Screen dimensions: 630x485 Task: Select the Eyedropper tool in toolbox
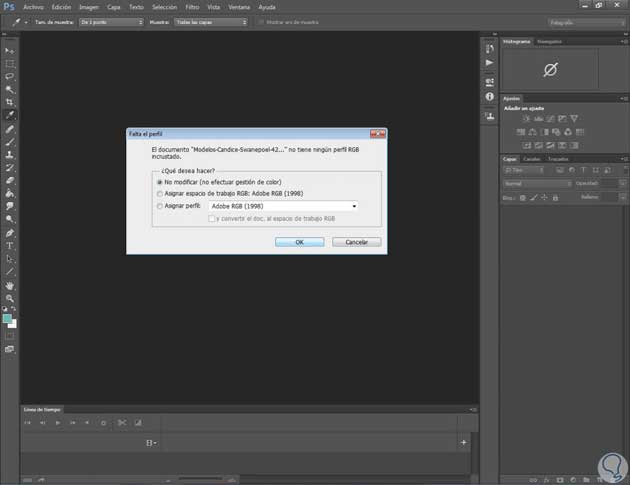click(10, 115)
